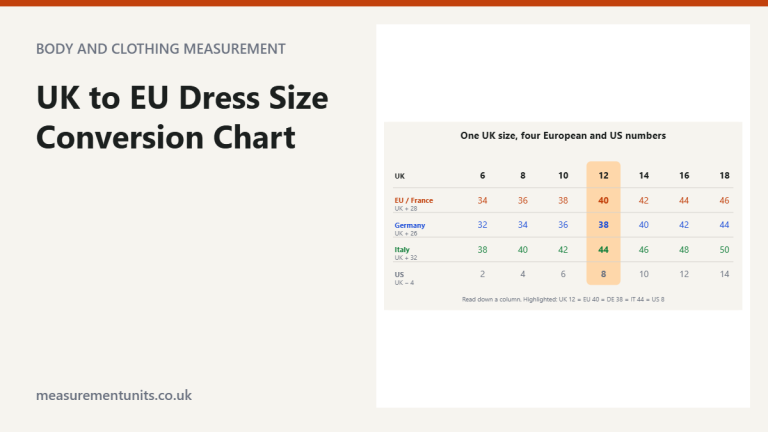Screen dimensions: 768x432
Task: Click the "UK + 32" formula note
Action: (x=406, y=258)
